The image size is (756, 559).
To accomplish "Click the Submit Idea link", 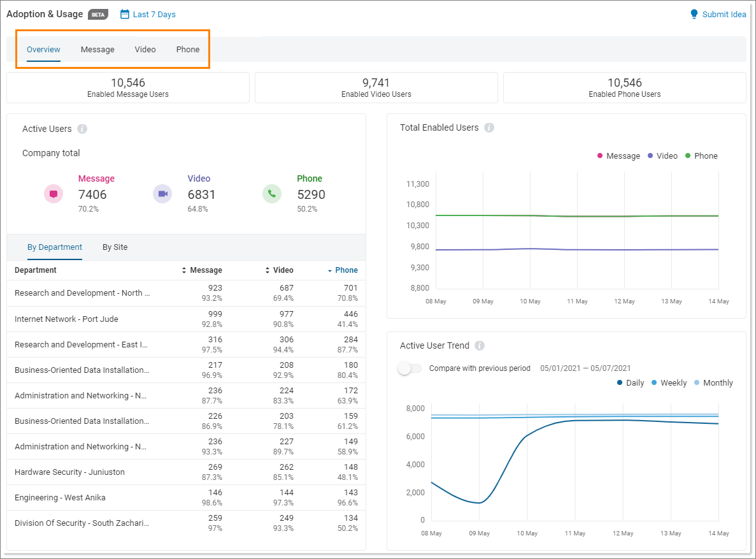I will coord(723,14).
